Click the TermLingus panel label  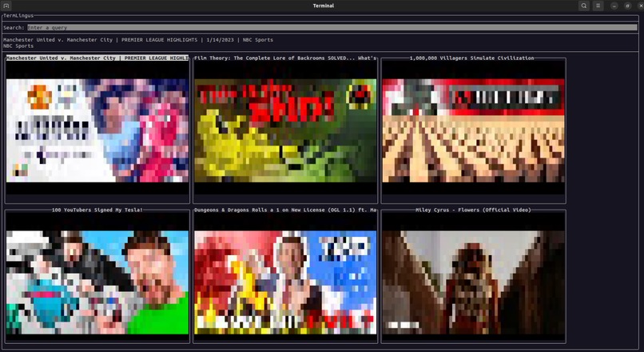pos(18,16)
